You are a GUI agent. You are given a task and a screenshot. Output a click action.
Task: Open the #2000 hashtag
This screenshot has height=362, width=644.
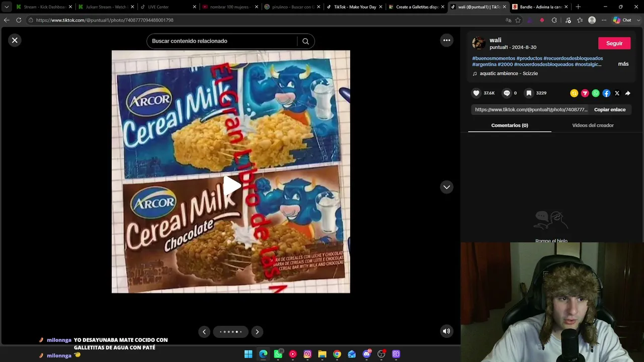pyautogui.click(x=505, y=64)
